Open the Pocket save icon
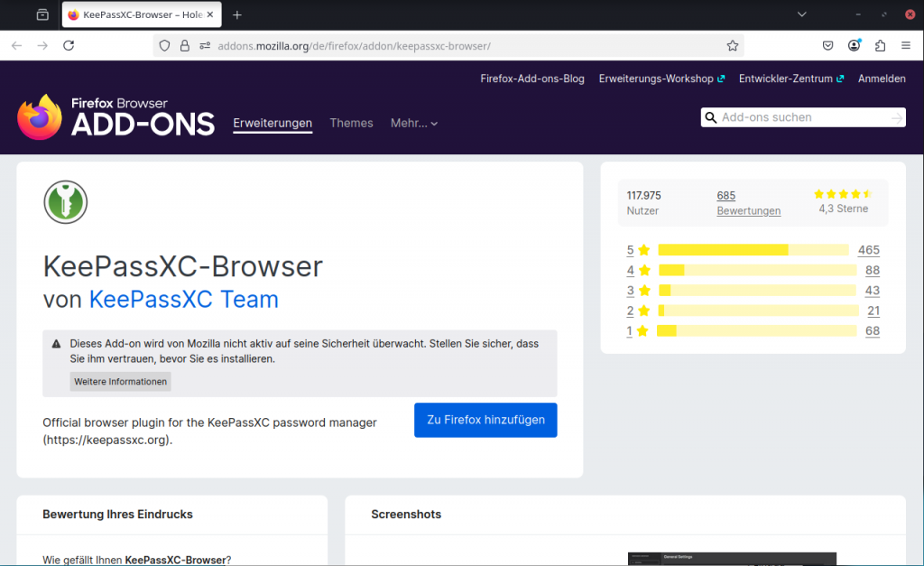Screen dimensions: 924x566 (x=827, y=45)
